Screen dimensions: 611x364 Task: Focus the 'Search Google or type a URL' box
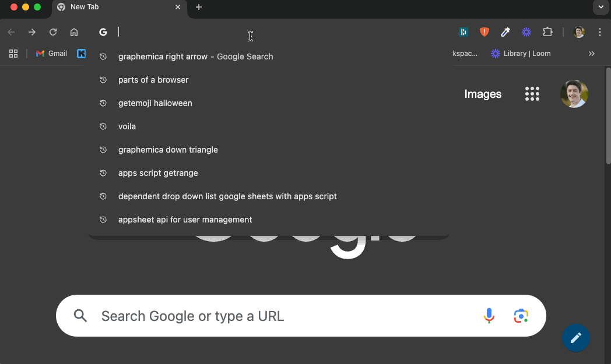point(301,316)
